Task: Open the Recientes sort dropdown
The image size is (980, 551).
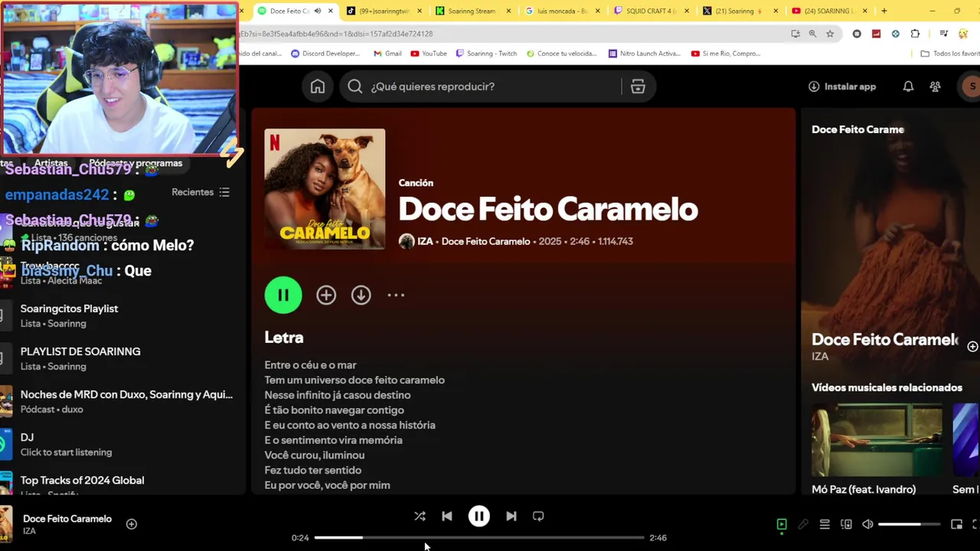Action: (x=201, y=192)
